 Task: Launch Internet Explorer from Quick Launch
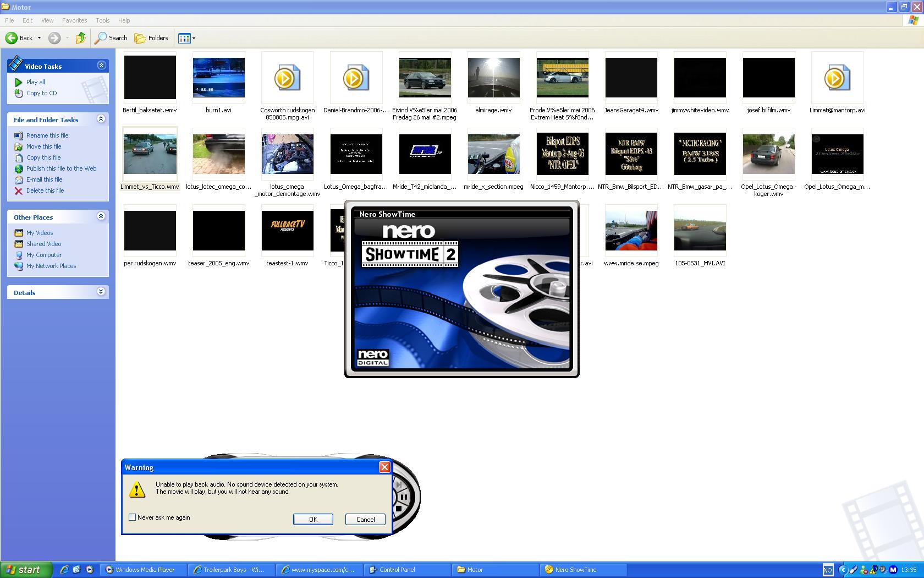coord(64,570)
